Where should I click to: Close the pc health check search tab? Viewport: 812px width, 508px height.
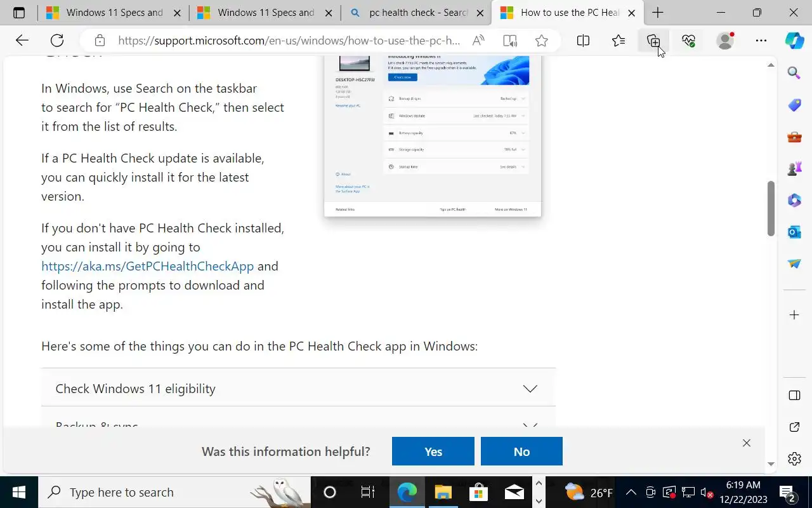pyautogui.click(x=480, y=13)
